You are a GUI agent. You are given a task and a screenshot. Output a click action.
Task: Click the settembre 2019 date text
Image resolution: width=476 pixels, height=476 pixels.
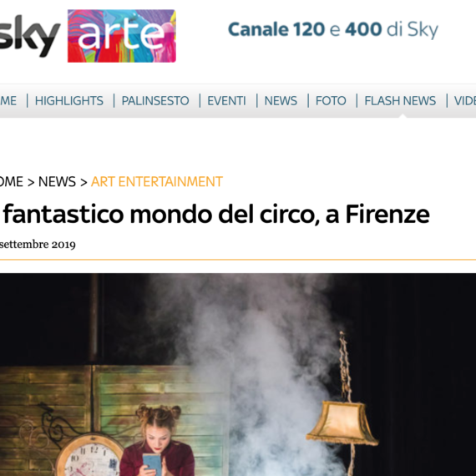click(38, 245)
